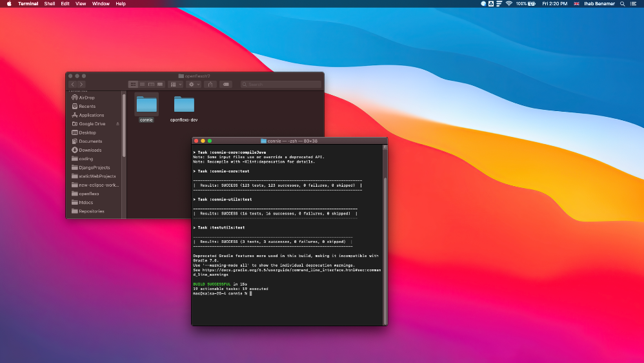Select the connie folder icon
This screenshot has height=363, width=644.
[146, 105]
